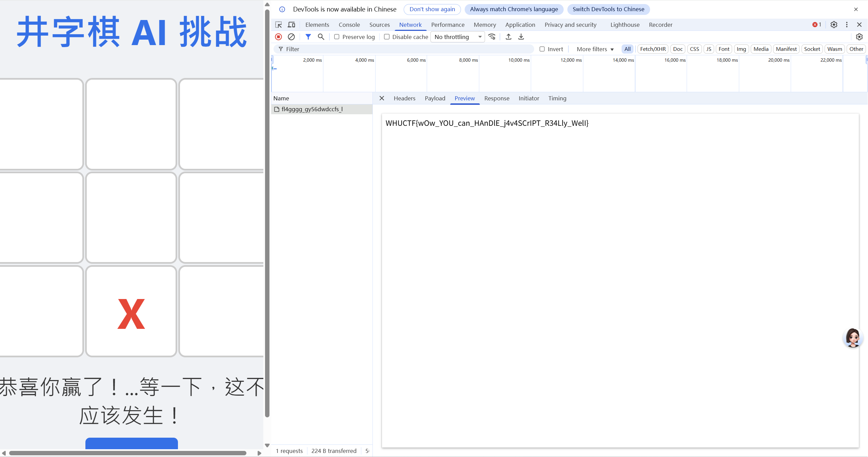
Task: Click the Don't show again button
Action: click(432, 9)
